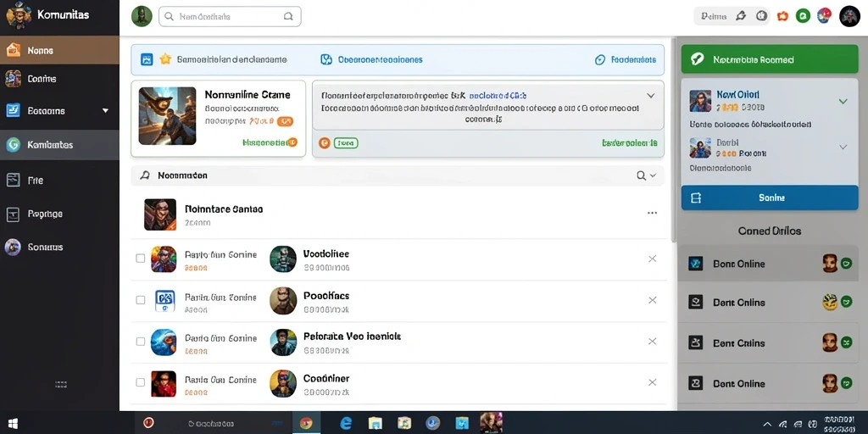
Task: Open the Windows Start button
Action: (12, 424)
